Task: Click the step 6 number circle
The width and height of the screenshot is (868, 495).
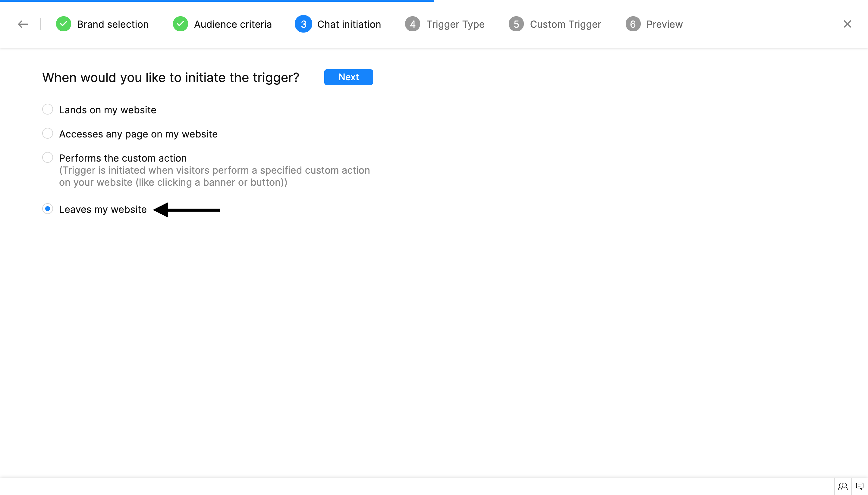Action: pos(633,24)
